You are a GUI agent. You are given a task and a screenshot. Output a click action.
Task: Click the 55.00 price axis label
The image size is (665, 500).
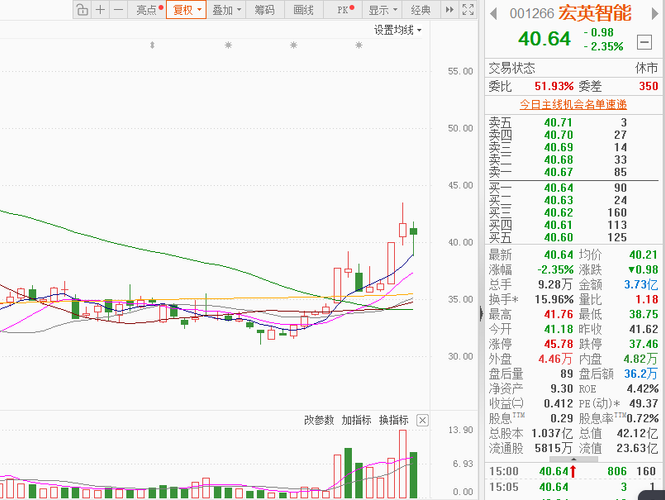click(460, 71)
